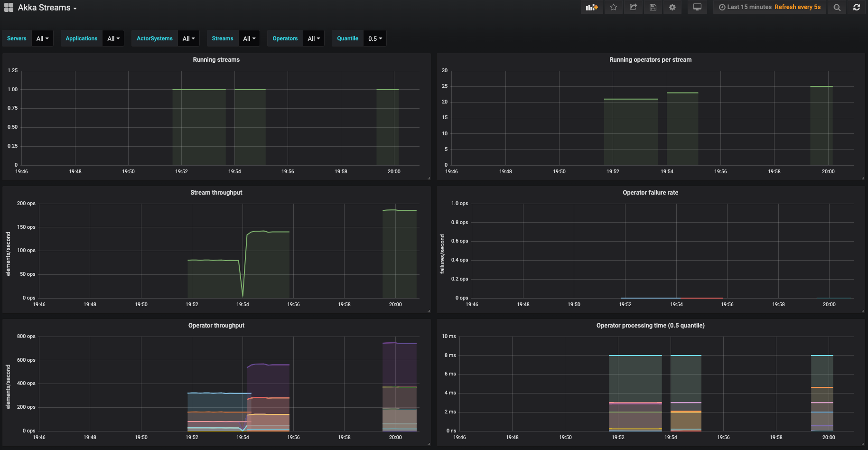Open Running operators per stream panel menu
Viewport: 868px width, 450px height.
(650, 60)
